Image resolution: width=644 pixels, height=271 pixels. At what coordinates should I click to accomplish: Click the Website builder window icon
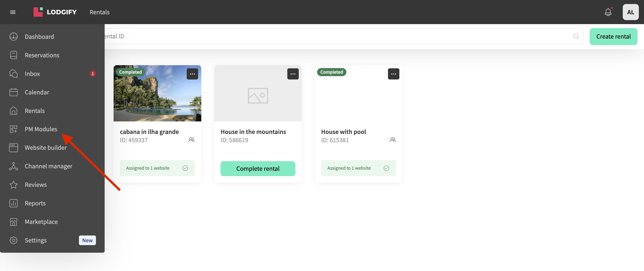[x=13, y=148]
